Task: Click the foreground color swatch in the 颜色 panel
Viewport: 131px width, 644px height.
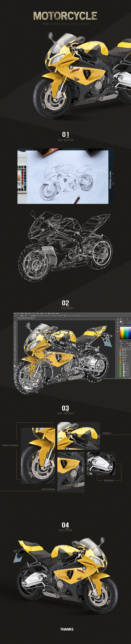Action: 121,321
